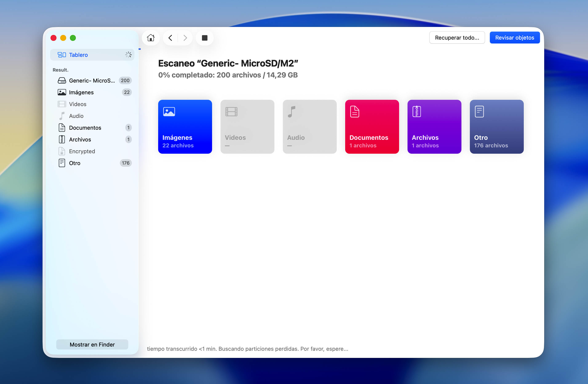Click the Archivos zip icon in sidebar
The height and width of the screenshot is (384, 588).
coord(62,140)
